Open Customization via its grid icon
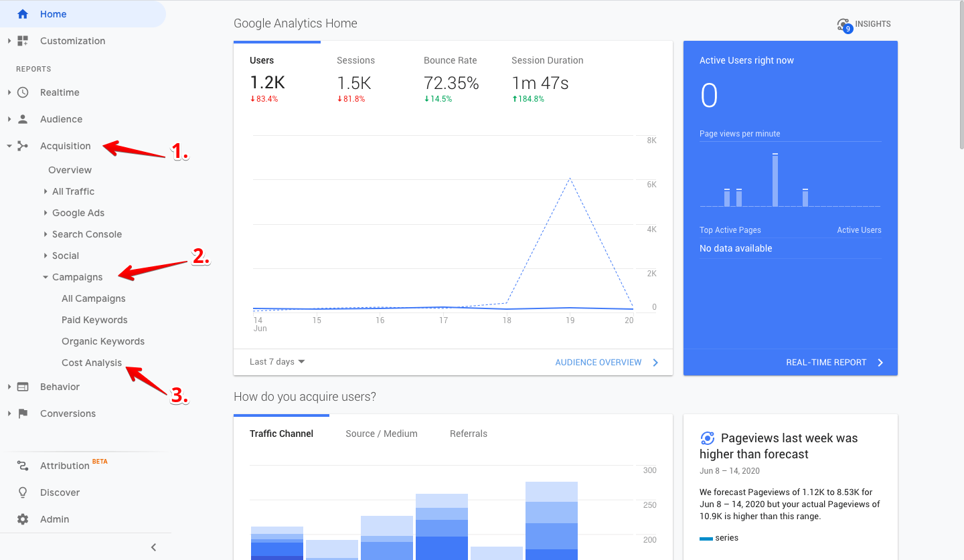 [22, 41]
